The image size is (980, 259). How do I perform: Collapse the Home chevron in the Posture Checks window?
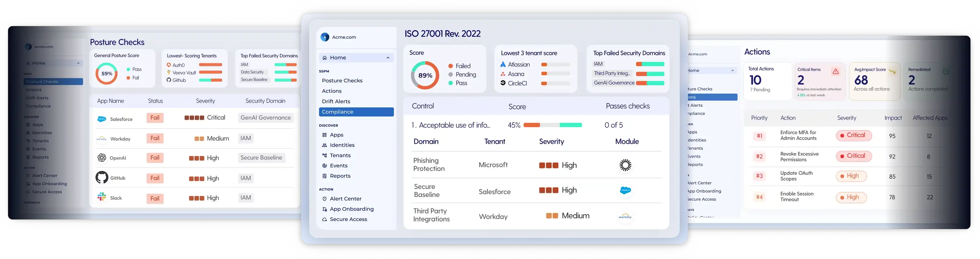[x=78, y=63]
